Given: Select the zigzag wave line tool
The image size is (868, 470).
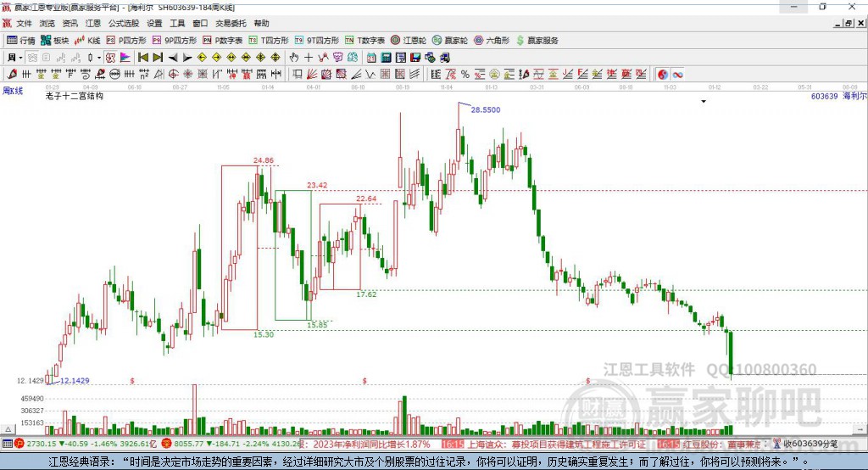Looking at the screenshot, I should tap(370, 75).
